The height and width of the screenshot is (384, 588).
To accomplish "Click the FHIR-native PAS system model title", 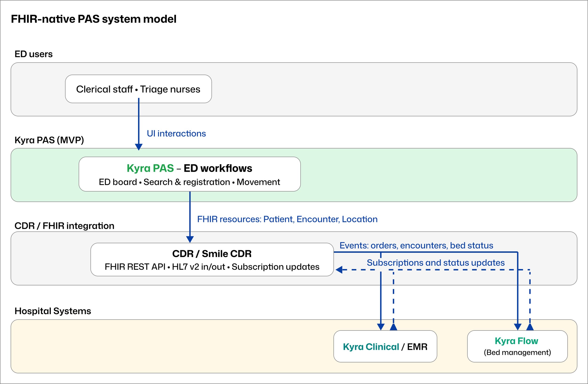I will (x=93, y=19).
